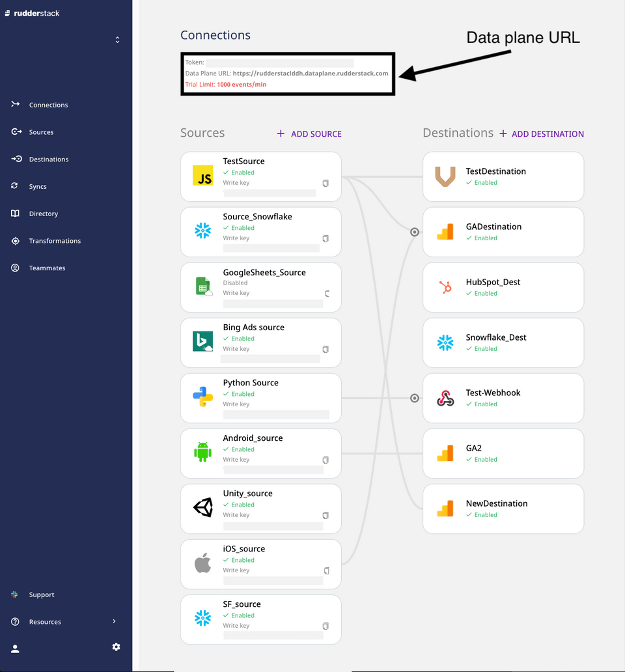Click the Unity logo on Unity_source
Viewport: 625px width, 672px height.
coord(202,507)
